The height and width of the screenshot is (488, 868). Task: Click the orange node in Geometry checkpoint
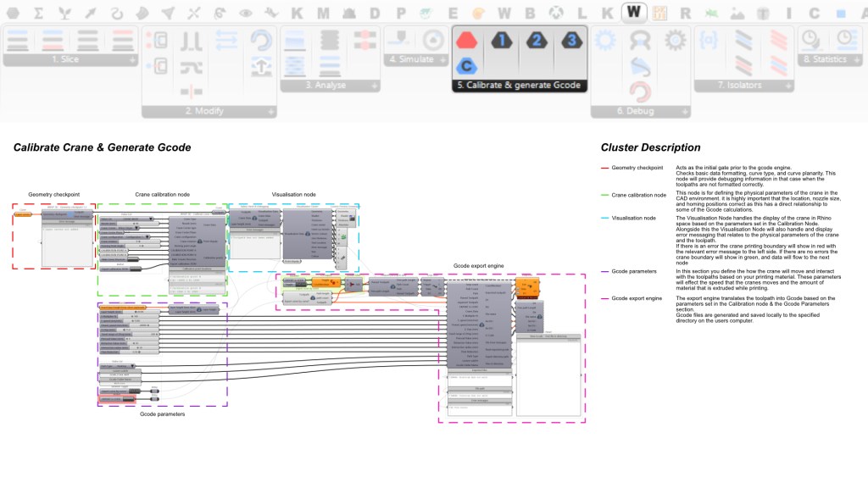(x=23, y=214)
